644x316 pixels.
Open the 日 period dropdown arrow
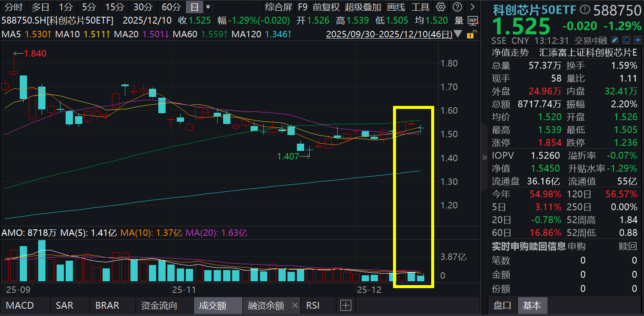209,7
